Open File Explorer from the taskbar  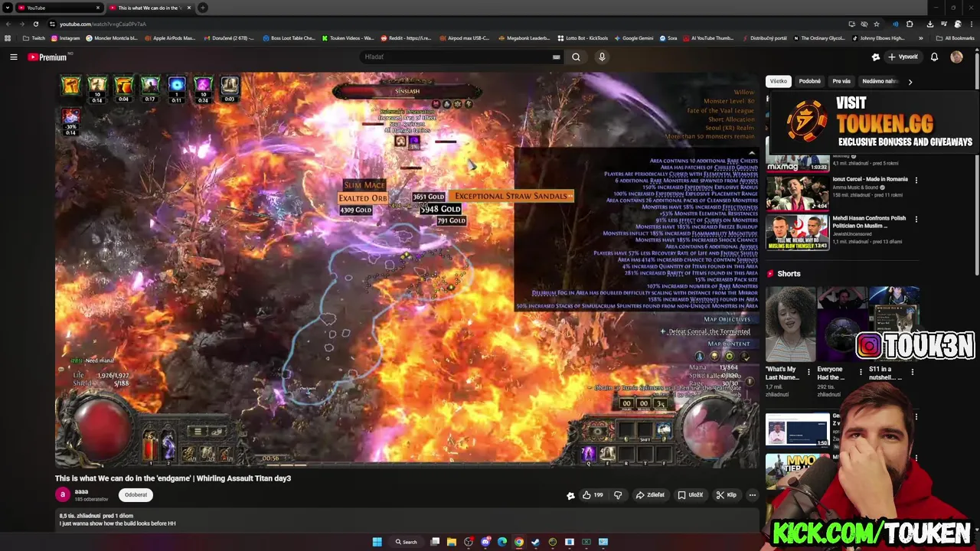452,542
